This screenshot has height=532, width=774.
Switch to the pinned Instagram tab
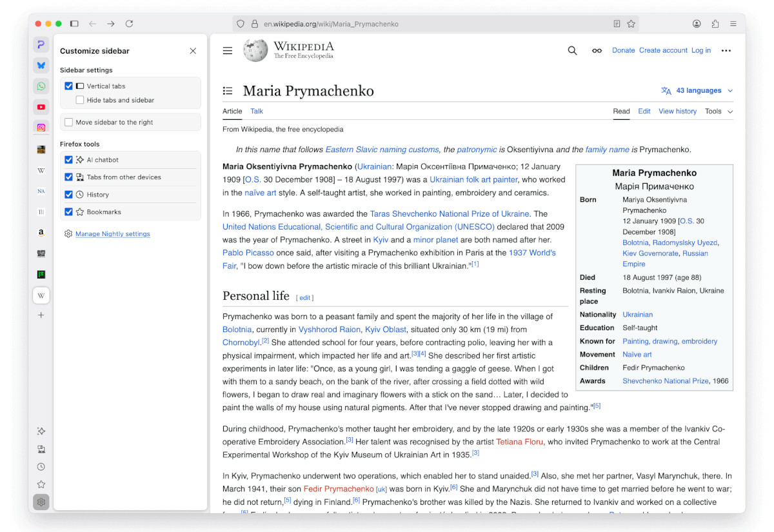point(41,128)
